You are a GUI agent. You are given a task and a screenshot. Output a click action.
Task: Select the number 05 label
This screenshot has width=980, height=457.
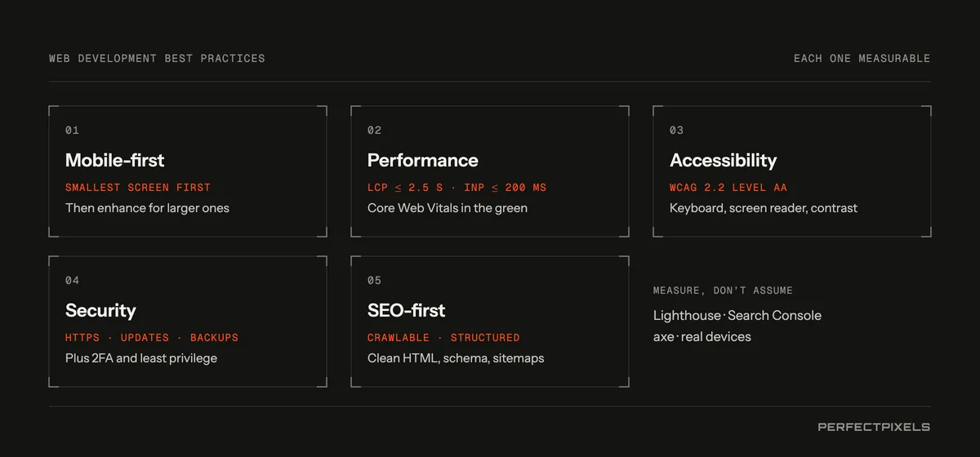(x=374, y=281)
